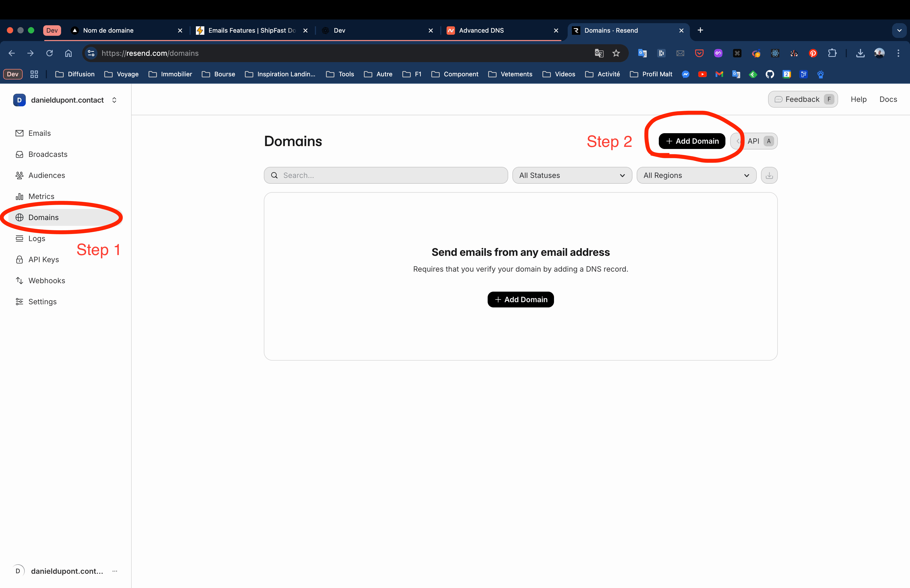Open the Gmail bookmark icon

[719, 74]
